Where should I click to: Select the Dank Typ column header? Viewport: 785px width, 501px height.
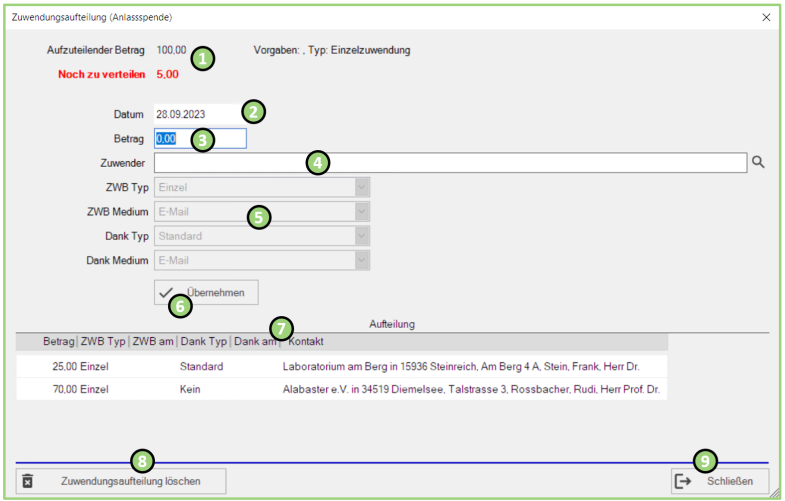coord(203,342)
